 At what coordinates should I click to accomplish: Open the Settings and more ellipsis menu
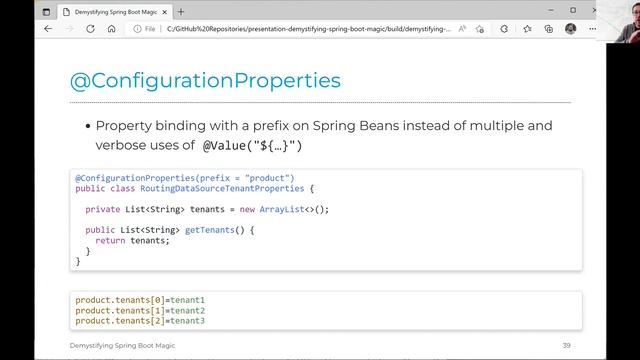coord(593,29)
